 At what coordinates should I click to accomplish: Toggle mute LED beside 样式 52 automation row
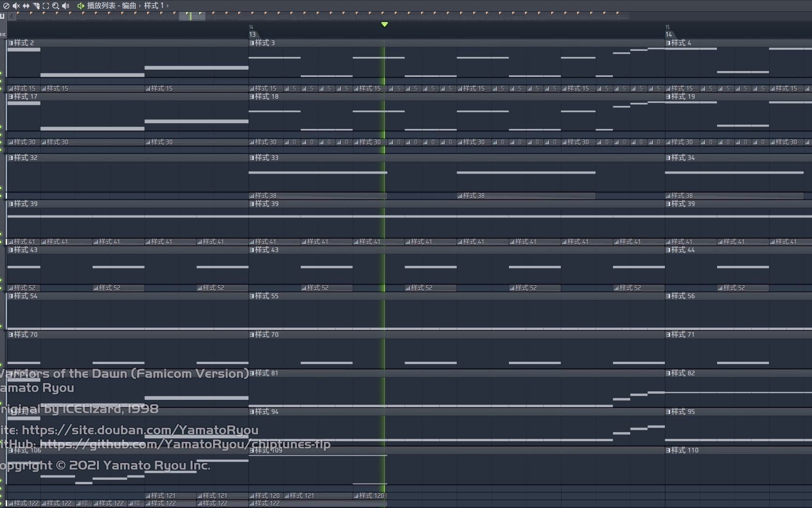tap(1, 288)
